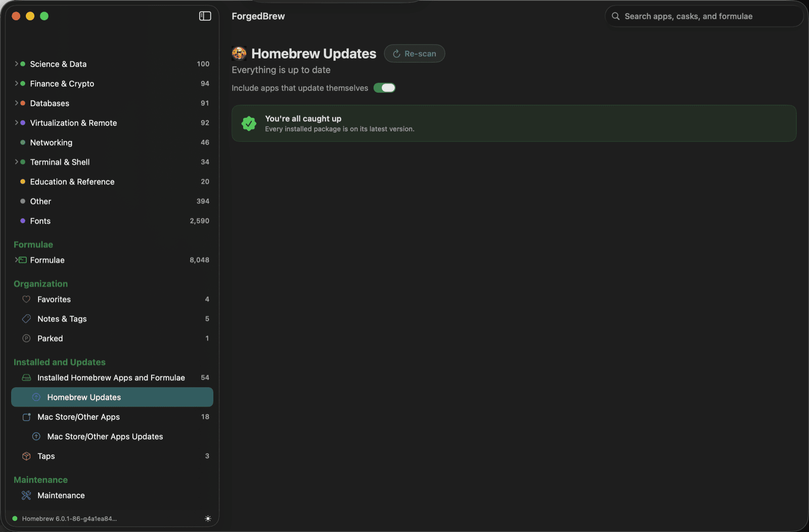Select Networking in the sidebar

click(112, 143)
